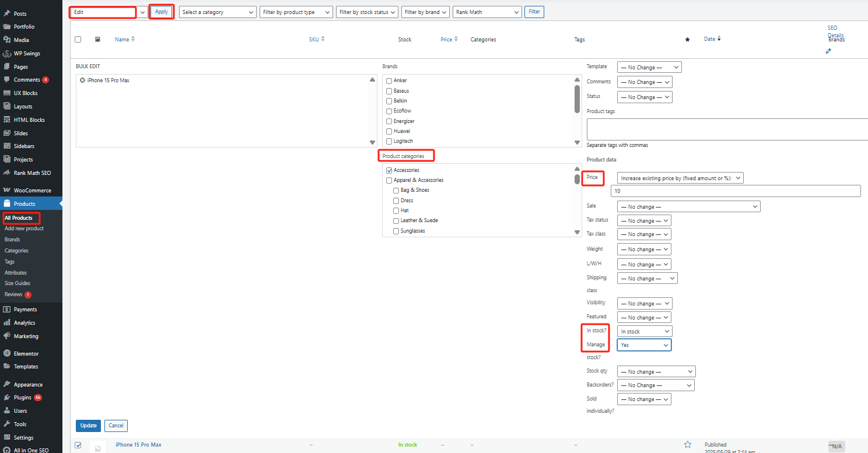Screen dimensions: 868x453
Task: Open WooCommerce from the sidebar icon
Action: coord(7,191)
